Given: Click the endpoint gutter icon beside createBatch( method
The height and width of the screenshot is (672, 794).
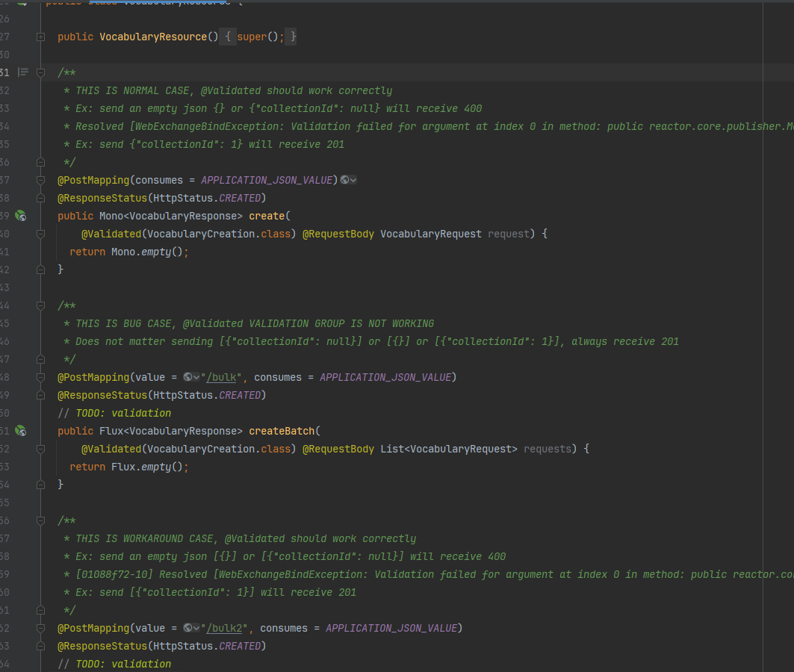Looking at the screenshot, I should 21,431.
